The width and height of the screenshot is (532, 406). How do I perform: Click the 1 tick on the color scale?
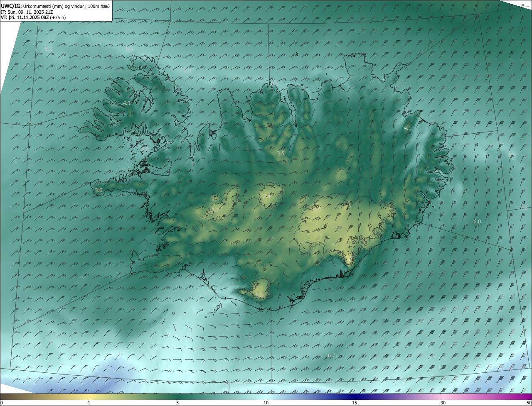coord(89,403)
